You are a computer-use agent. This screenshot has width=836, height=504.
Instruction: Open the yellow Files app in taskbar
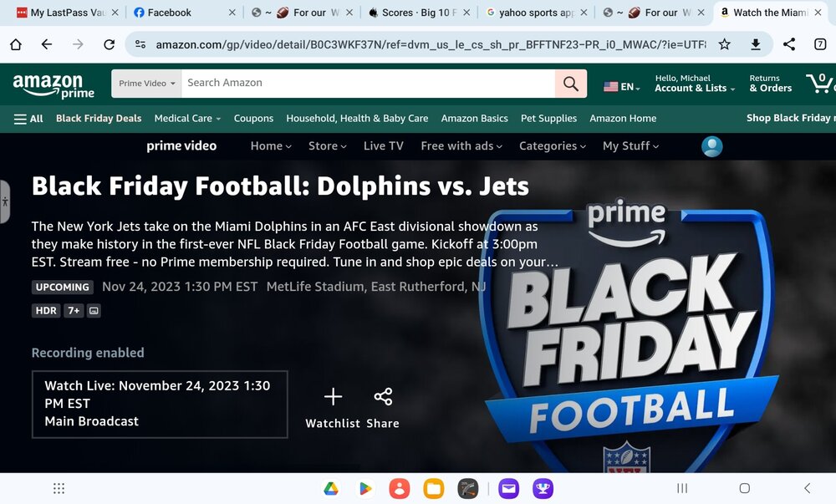tap(433, 488)
